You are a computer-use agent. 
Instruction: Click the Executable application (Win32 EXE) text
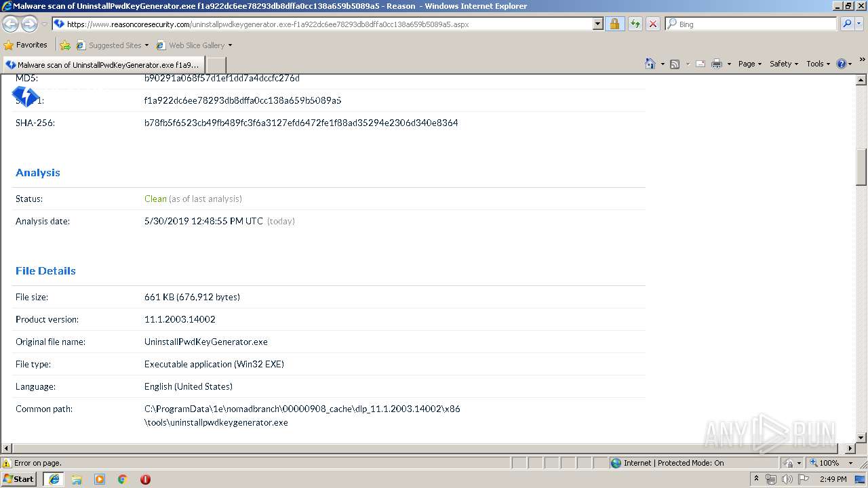214,364
